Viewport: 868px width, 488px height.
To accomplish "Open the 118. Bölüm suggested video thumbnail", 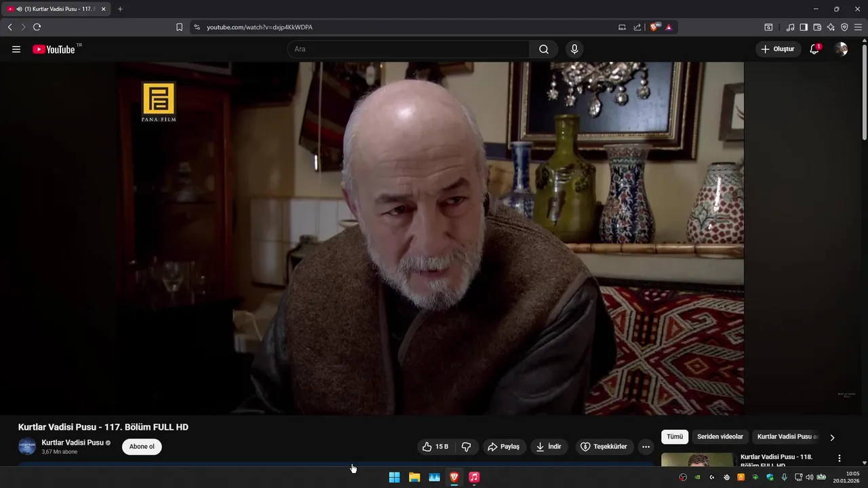I will click(x=697, y=460).
